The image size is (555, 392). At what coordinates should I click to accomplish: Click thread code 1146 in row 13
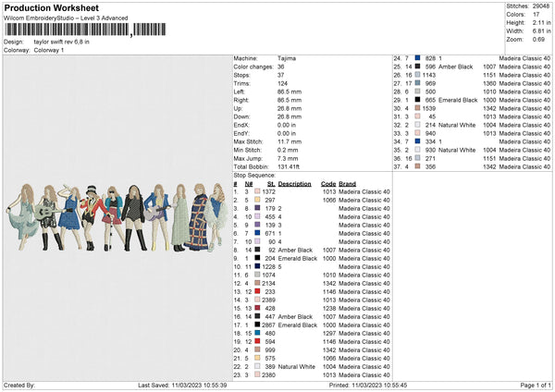329,292
